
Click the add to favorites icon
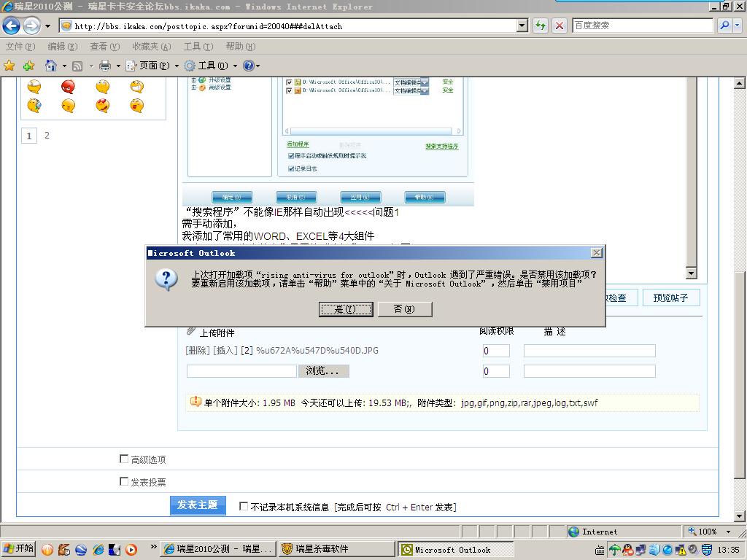pyautogui.click(x=28, y=66)
